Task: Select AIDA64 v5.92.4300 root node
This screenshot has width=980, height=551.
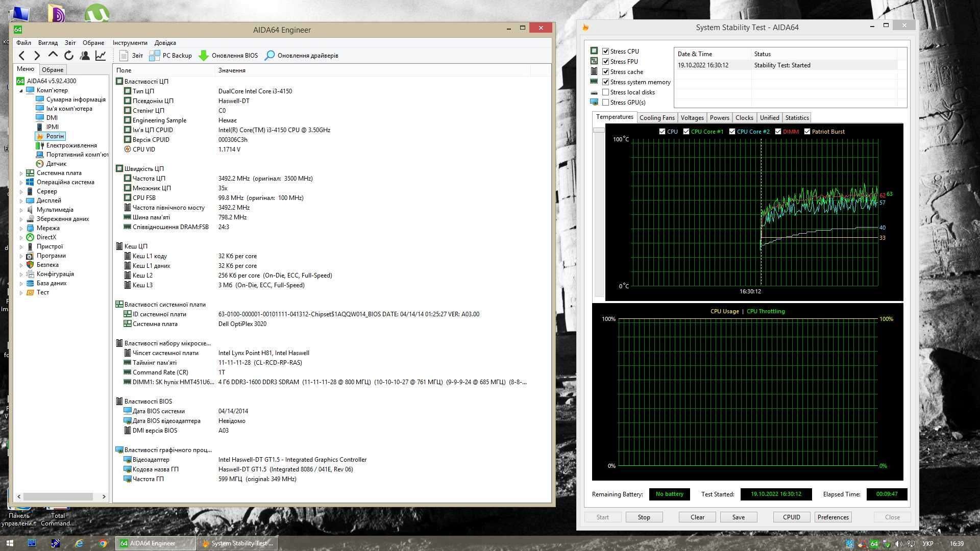Action: coord(51,81)
